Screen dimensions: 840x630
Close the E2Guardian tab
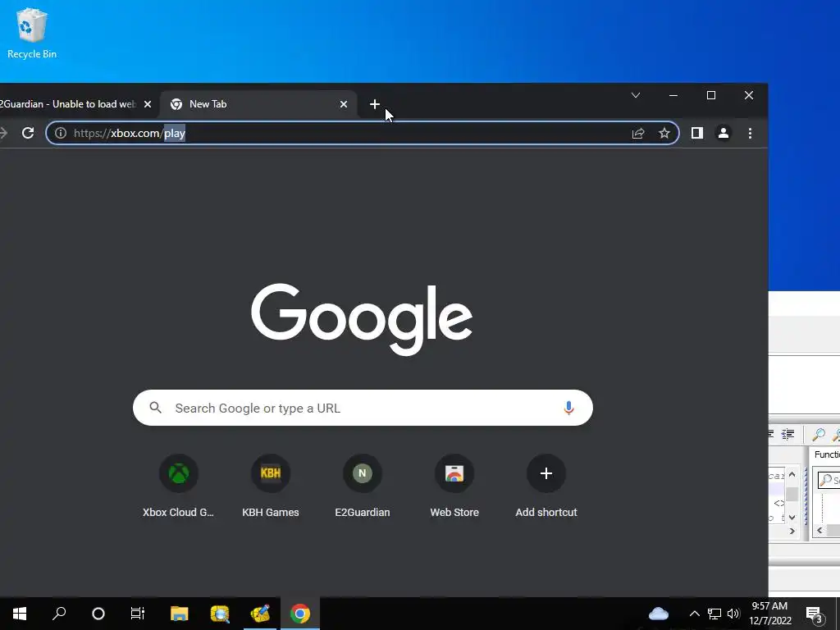(x=148, y=104)
